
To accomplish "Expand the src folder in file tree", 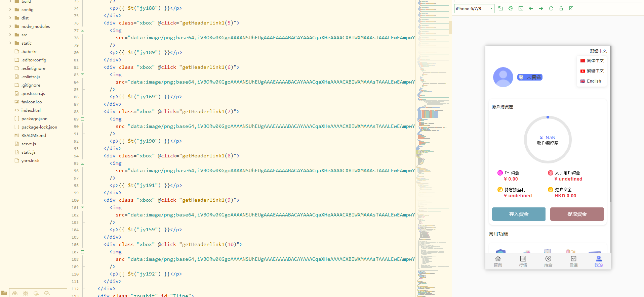I will tap(24, 35).
